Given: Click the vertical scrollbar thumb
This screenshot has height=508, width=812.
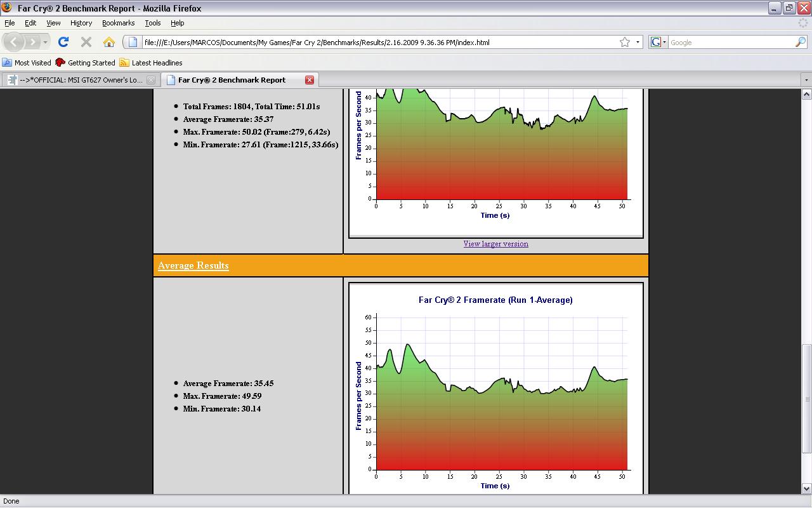Looking at the screenshot, I should [807, 399].
